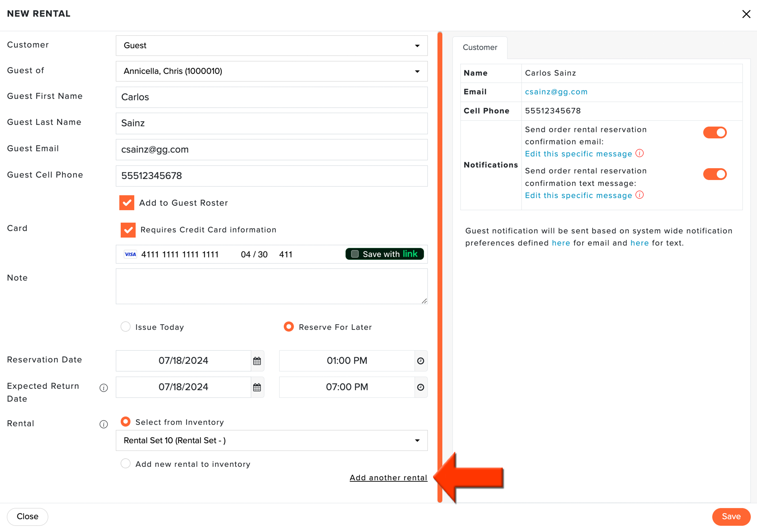
Task: Toggle off confirmation email notification switch
Action: pyautogui.click(x=715, y=132)
